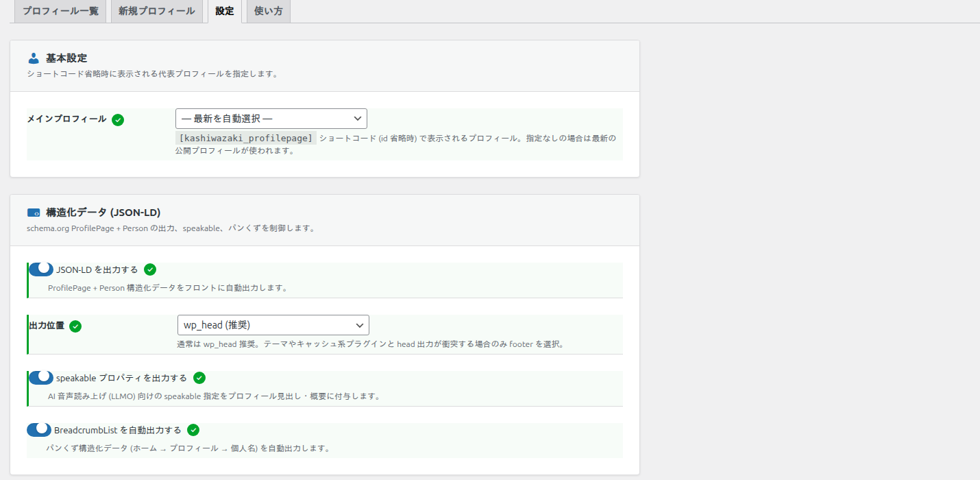
Task: Click the green checkmark next to 出力位置
Action: click(x=75, y=326)
